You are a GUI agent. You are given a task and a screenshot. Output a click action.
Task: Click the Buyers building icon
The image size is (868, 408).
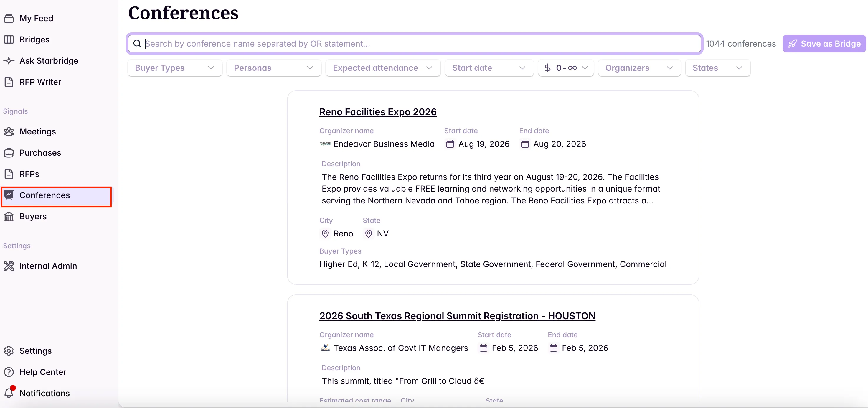coord(9,216)
